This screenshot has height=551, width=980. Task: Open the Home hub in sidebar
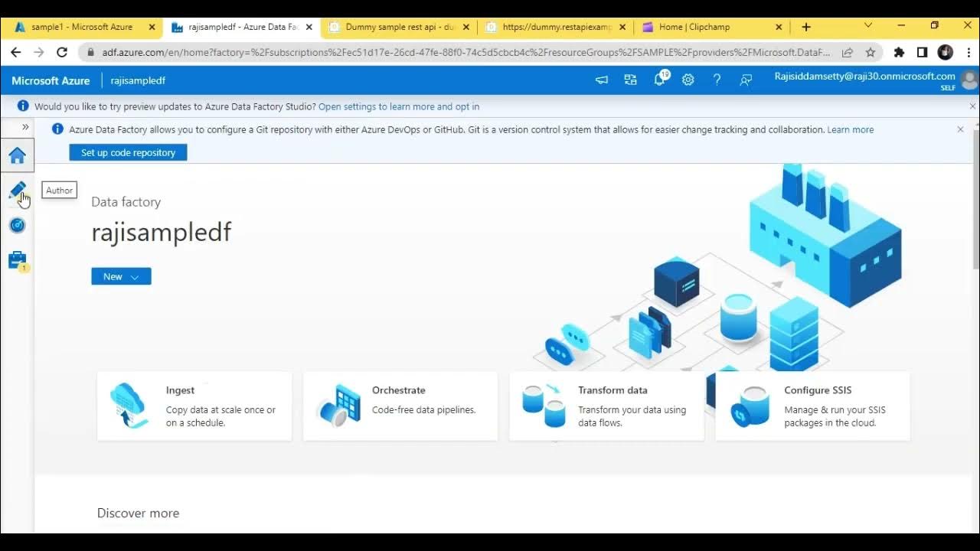click(17, 156)
